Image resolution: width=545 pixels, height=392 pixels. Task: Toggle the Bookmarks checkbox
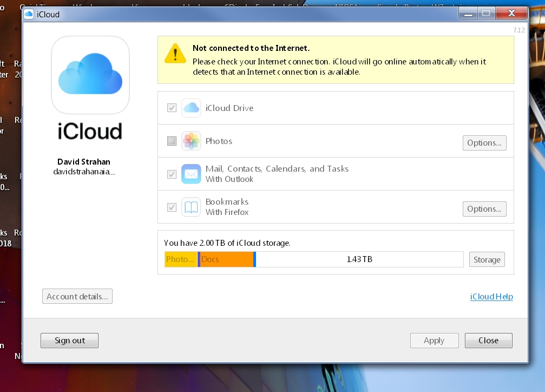tap(172, 207)
